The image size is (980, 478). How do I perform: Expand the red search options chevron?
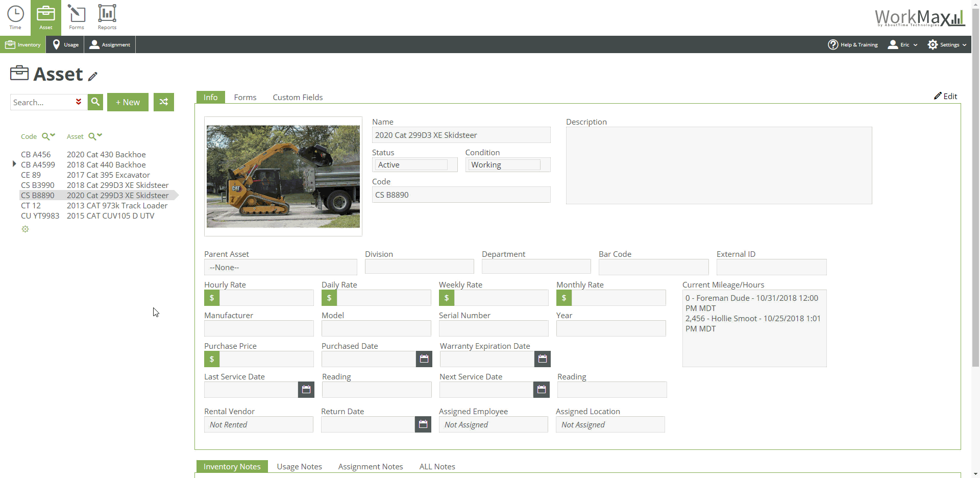[x=79, y=102]
